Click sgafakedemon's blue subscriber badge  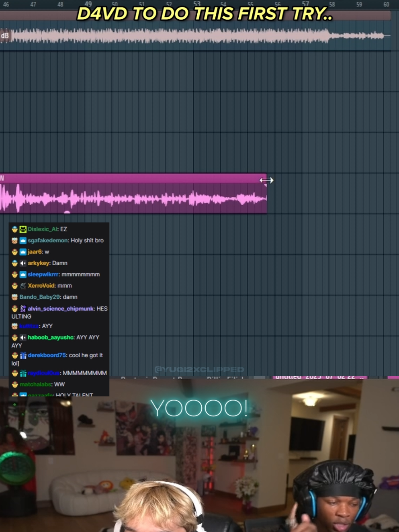point(23,240)
